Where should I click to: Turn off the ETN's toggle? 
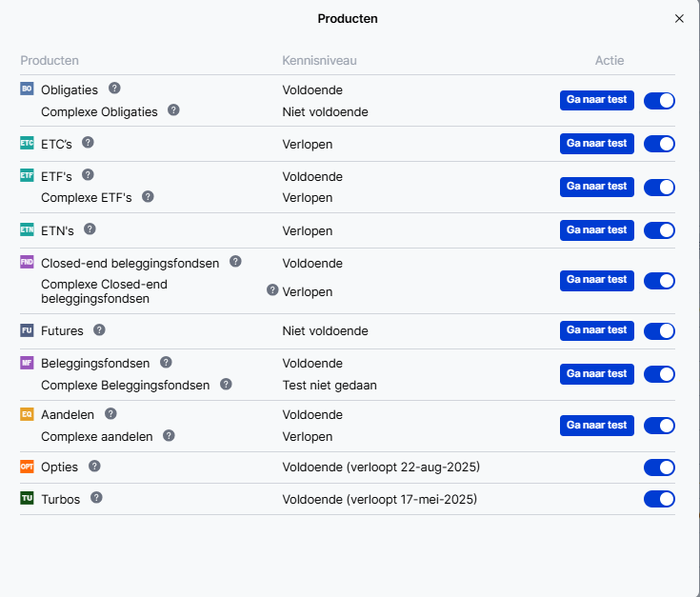pyautogui.click(x=659, y=230)
